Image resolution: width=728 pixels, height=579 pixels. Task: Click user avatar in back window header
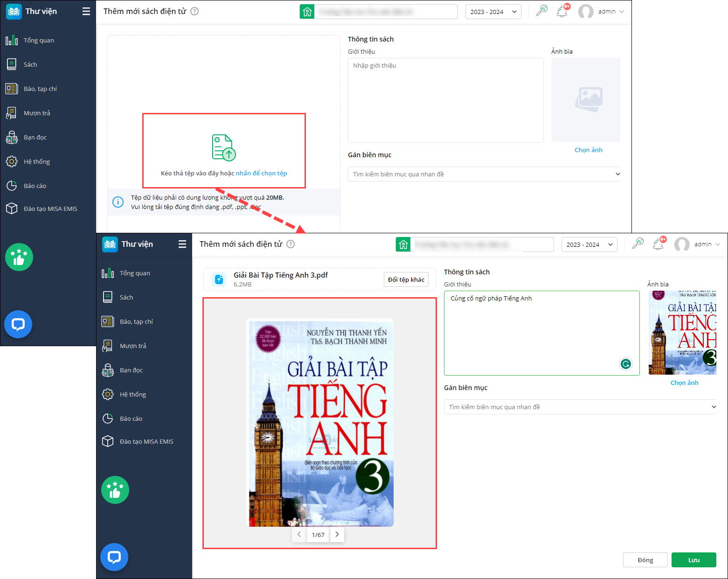[x=586, y=12]
